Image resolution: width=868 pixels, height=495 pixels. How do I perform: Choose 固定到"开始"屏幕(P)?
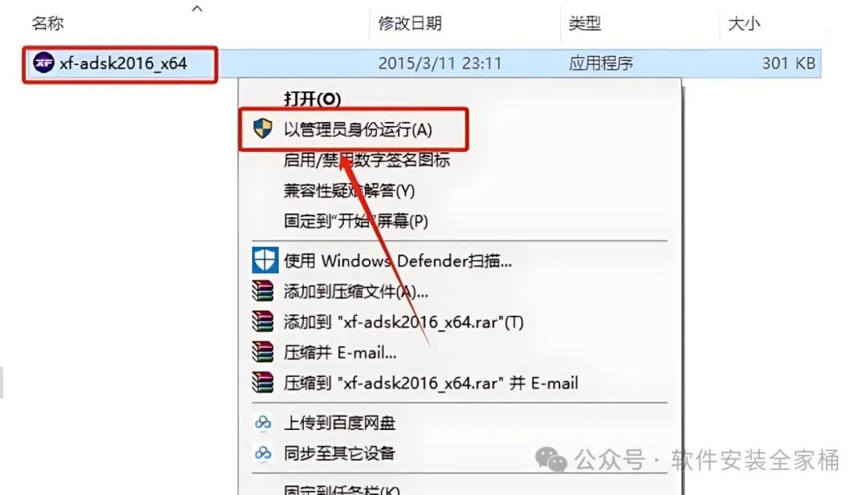355,221
